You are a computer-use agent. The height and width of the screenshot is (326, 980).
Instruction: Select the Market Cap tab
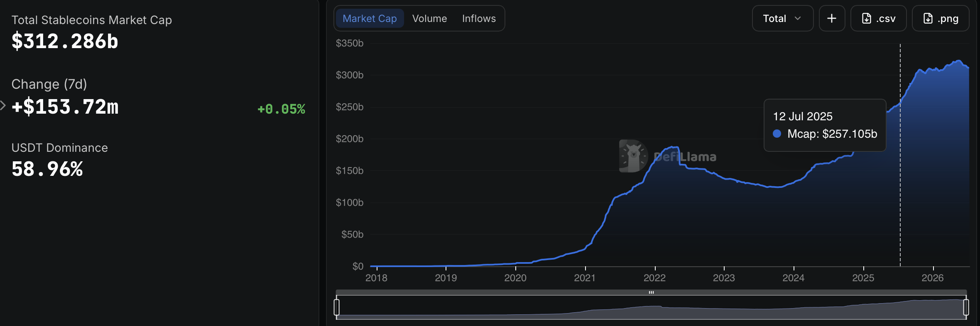370,18
